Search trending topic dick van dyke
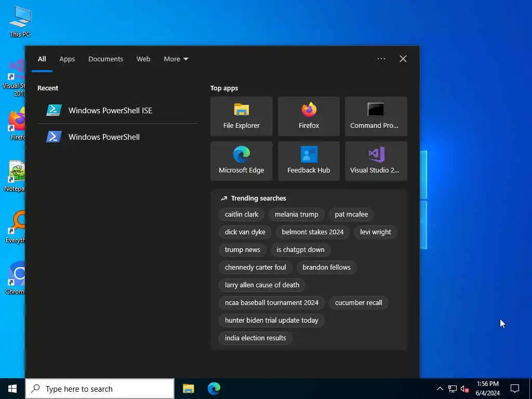This screenshot has height=399, width=532. [245, 232]
